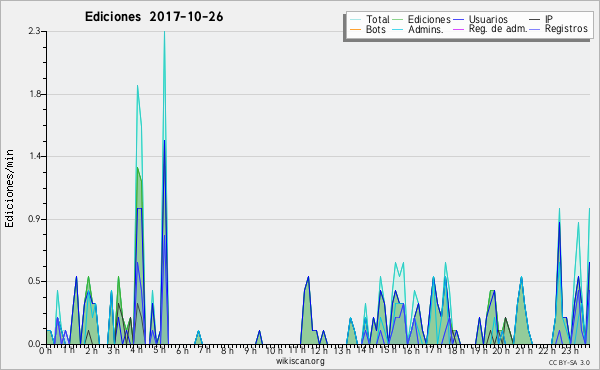This screenshot has height=370, width=600.
Task: Click the Usuarios peak between 11 h and 12 h
Action: (308, 277)
